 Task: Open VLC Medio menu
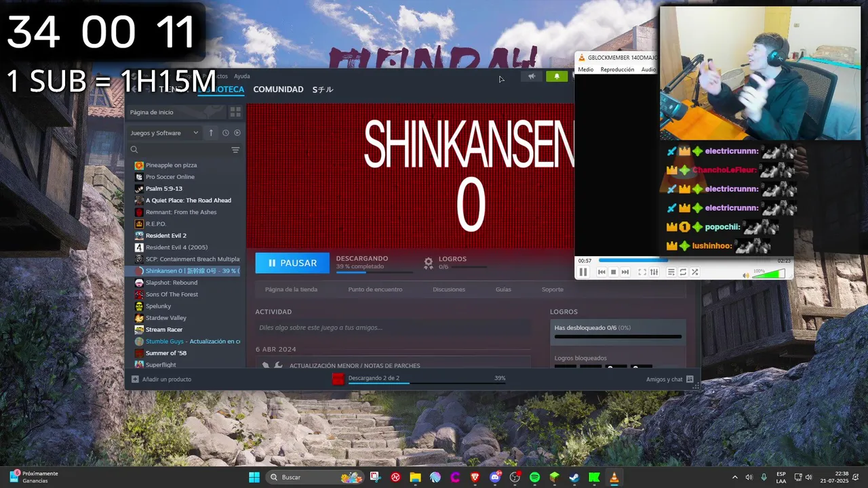coord(585,69)
